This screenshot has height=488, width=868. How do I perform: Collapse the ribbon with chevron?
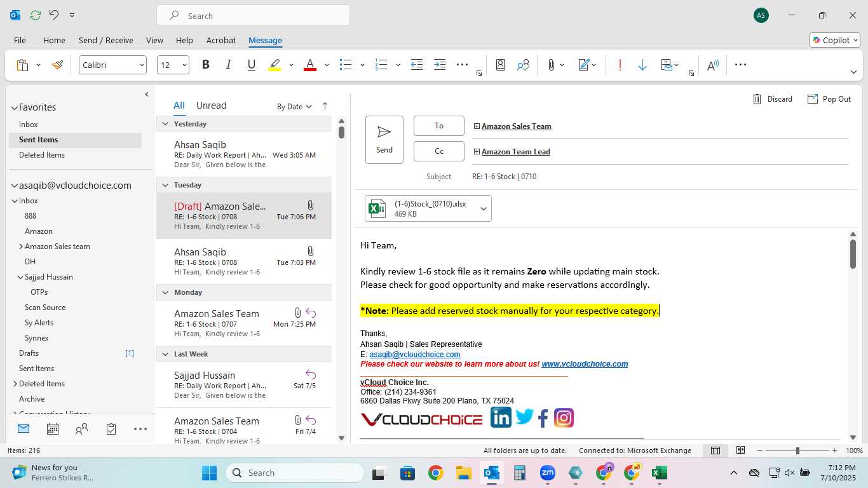pos(853,72)
